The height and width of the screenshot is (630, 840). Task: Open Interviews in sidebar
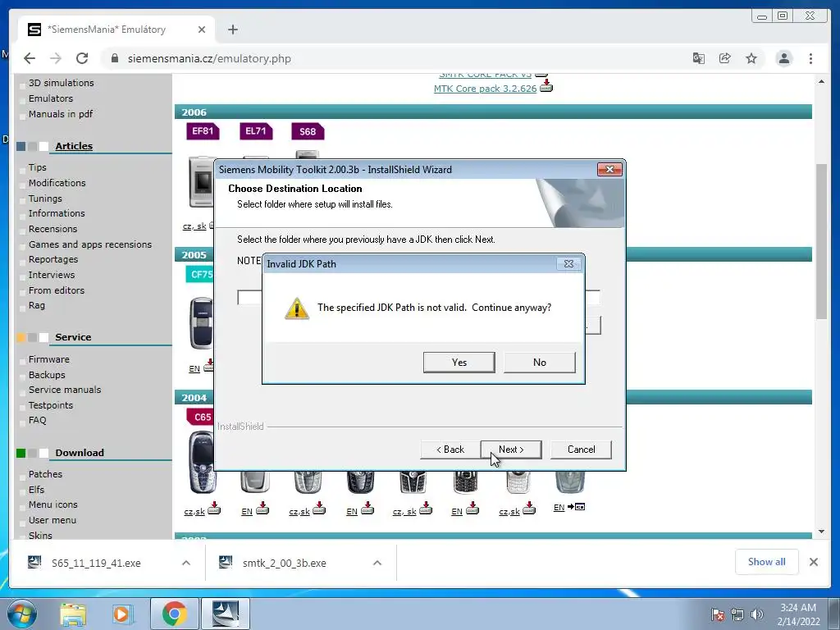coord(52,275)
